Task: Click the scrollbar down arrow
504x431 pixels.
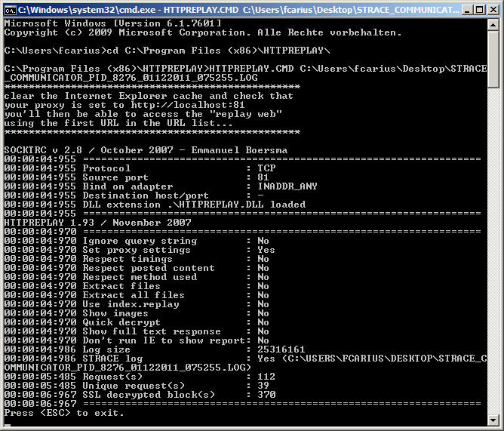Action: 493,420
